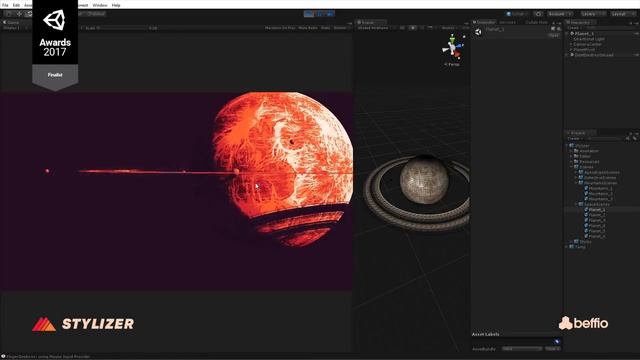The image size is (640, 360).
Task: Open Gizmos dropdown in Scene view
Action: coord(449,28)
